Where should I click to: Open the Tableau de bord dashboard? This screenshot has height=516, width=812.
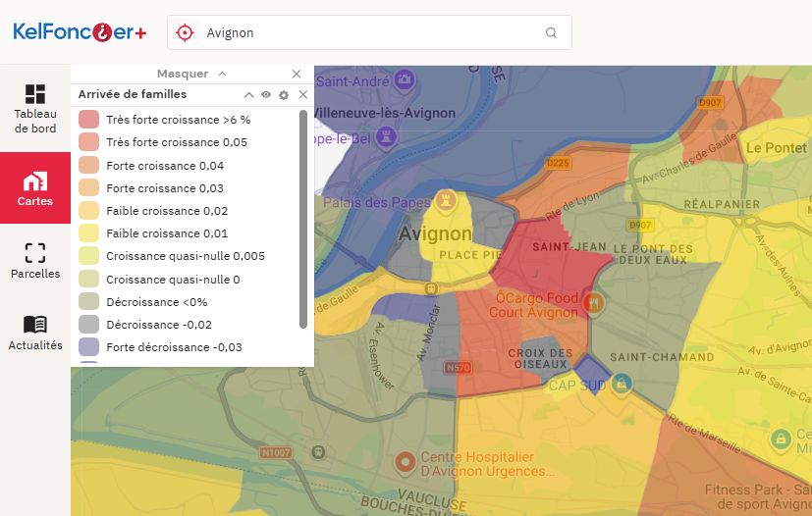point(35,108)
